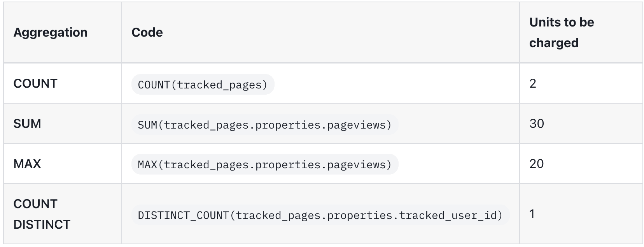The height and width of the screenshot is (247, 644).
Task: Select the MAX aggregation row label
Action: coord(27,164)
